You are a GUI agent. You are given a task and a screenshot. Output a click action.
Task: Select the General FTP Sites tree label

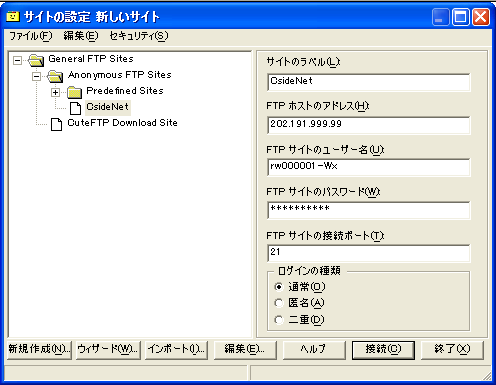91,59
